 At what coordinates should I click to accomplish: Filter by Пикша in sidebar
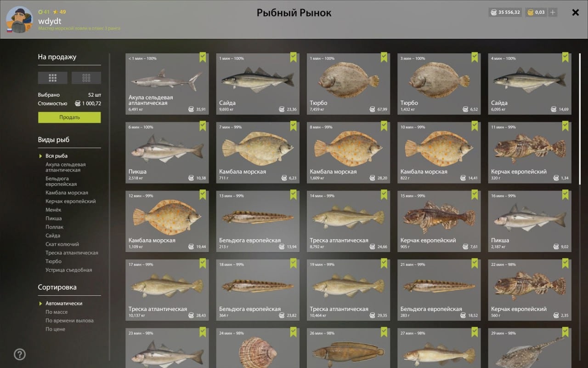(53, 218)
